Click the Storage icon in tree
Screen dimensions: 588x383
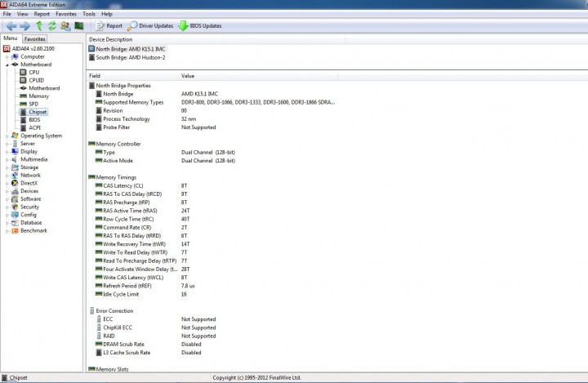click(x=15, y=167)
